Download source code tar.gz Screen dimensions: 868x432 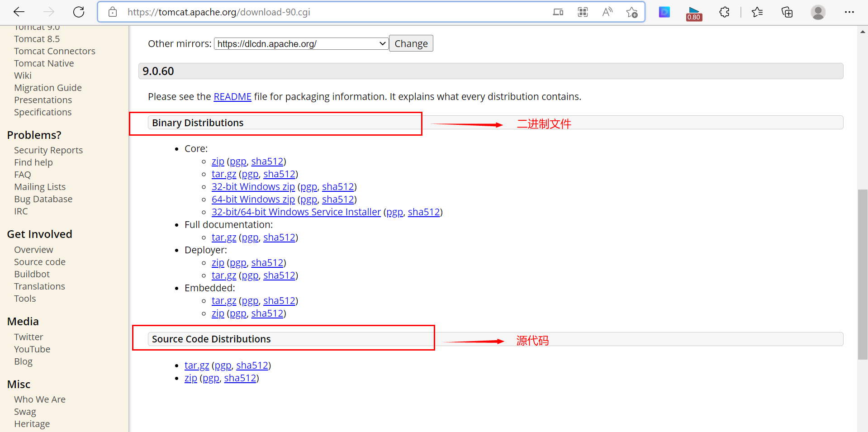[197, 366]
